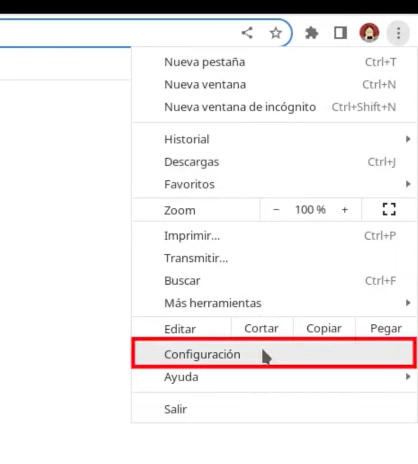Image resolution: width=418 pixels, height=464 pixels.
Task: Open Configuración
Action: pyautogui.click(x=274, y=354)
